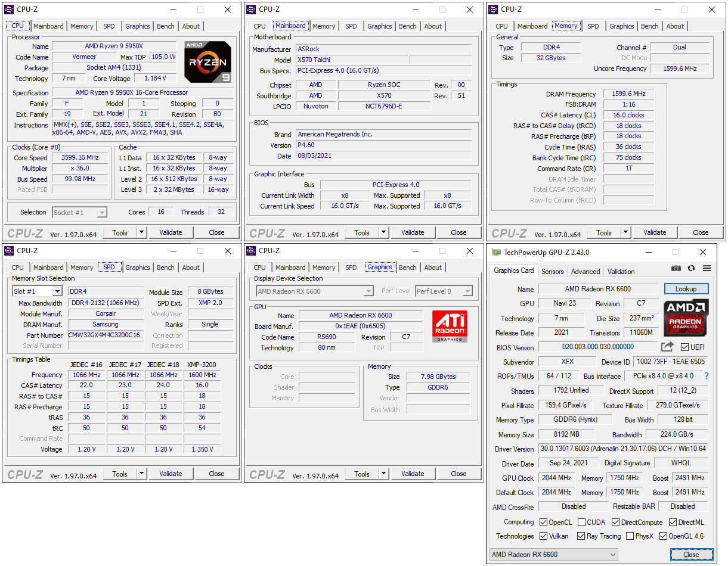This screenshot has height=566, width=728.
Task: Expand the AMD Radeon RX 6600 selector in GPU-Z
Action: point(553,555)
